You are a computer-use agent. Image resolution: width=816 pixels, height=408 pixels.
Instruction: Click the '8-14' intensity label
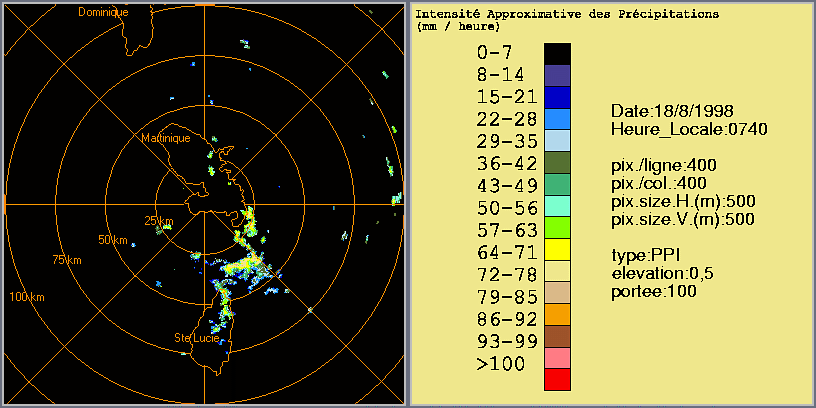[501, 75]
